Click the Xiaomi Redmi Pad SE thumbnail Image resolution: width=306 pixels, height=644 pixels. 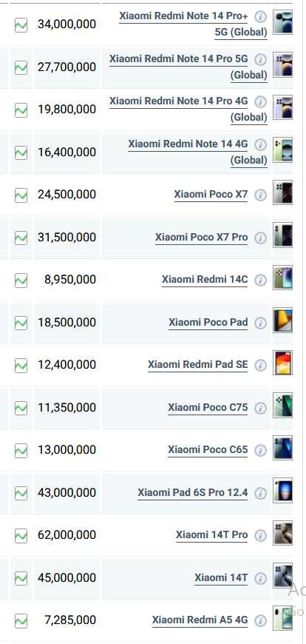point(282,363)
